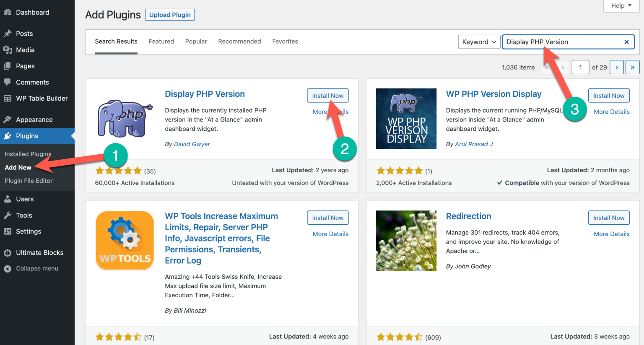The image size is (644, 345).
Task: Open the Keyword search dropdown
Action: tap(479, 42)
